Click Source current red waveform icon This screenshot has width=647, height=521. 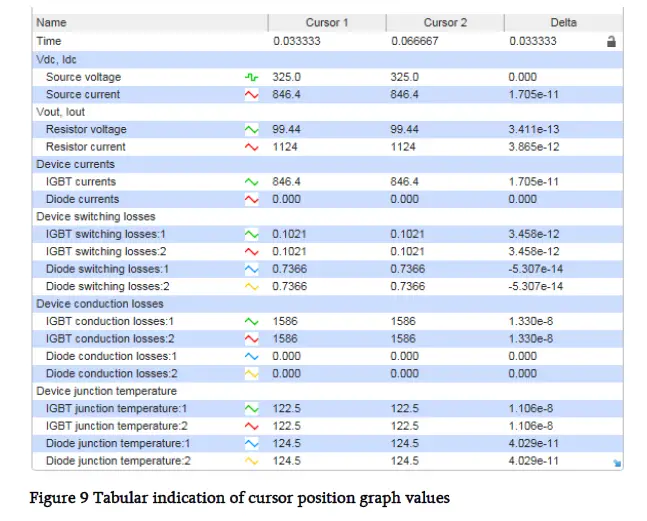[252, 95]
